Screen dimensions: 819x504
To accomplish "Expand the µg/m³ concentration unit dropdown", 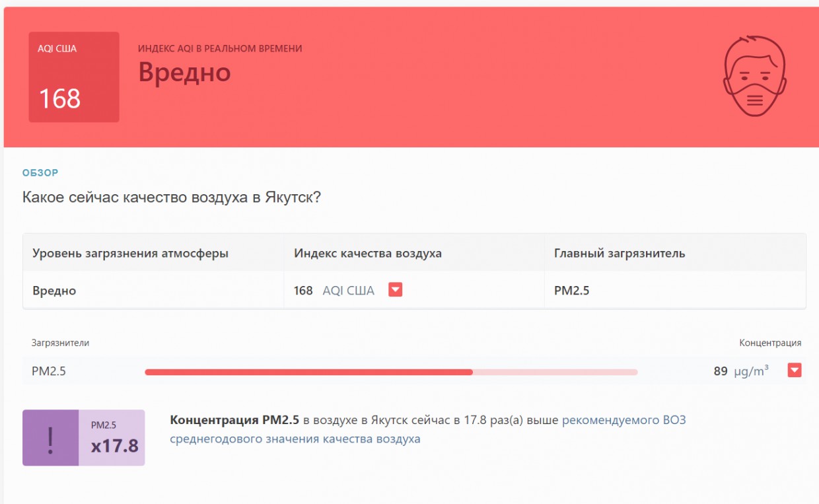I will click(x=794, y=371).
